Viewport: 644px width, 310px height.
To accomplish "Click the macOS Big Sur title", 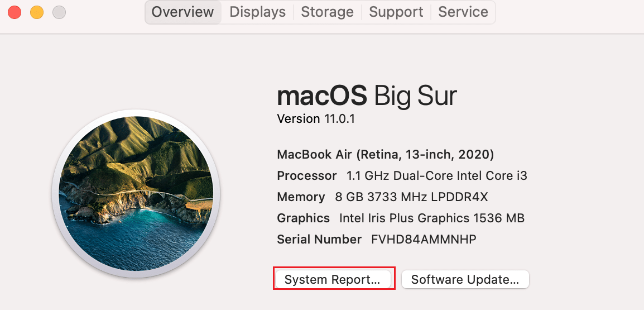I will 367,96.
